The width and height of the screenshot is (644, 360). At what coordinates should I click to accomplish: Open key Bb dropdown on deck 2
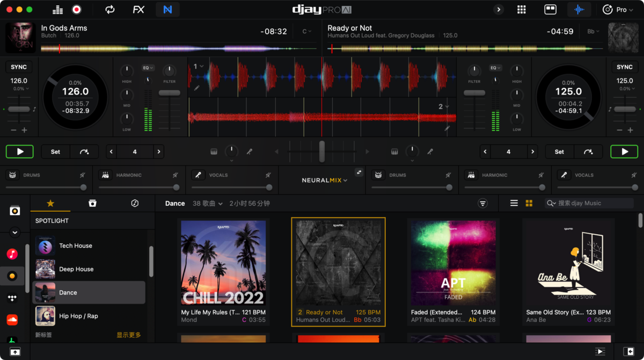[594, 32]
